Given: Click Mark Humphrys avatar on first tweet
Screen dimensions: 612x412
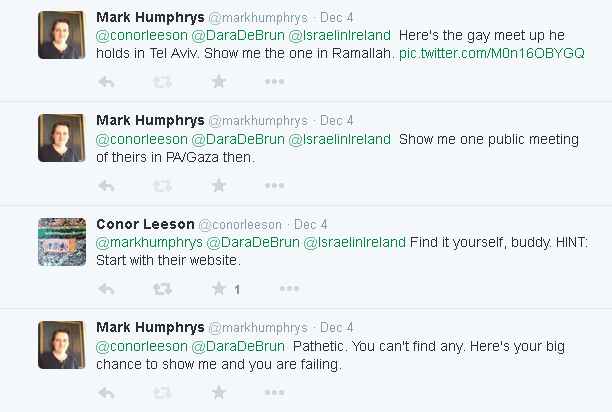Looking at the screenshot, I should pyautogui.click(x=61, y=34).
